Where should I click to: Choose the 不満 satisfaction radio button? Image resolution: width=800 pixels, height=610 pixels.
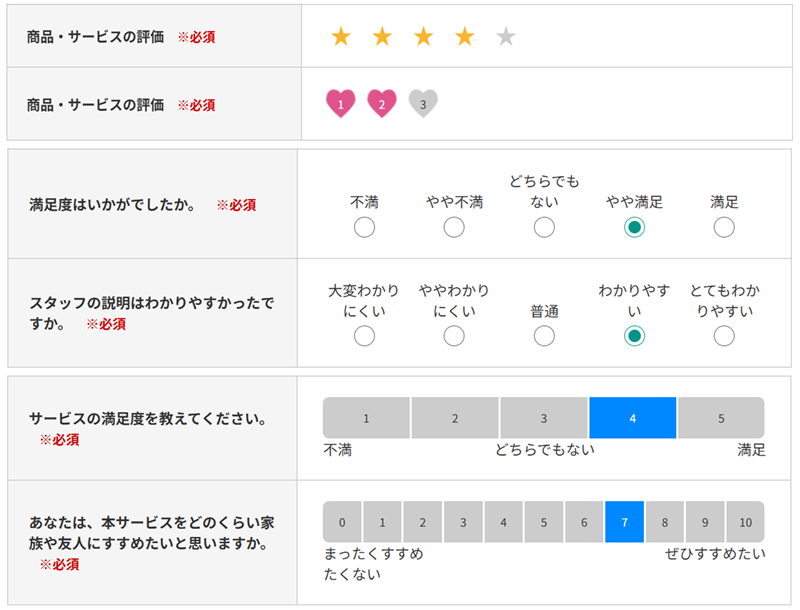click(364, 227)
